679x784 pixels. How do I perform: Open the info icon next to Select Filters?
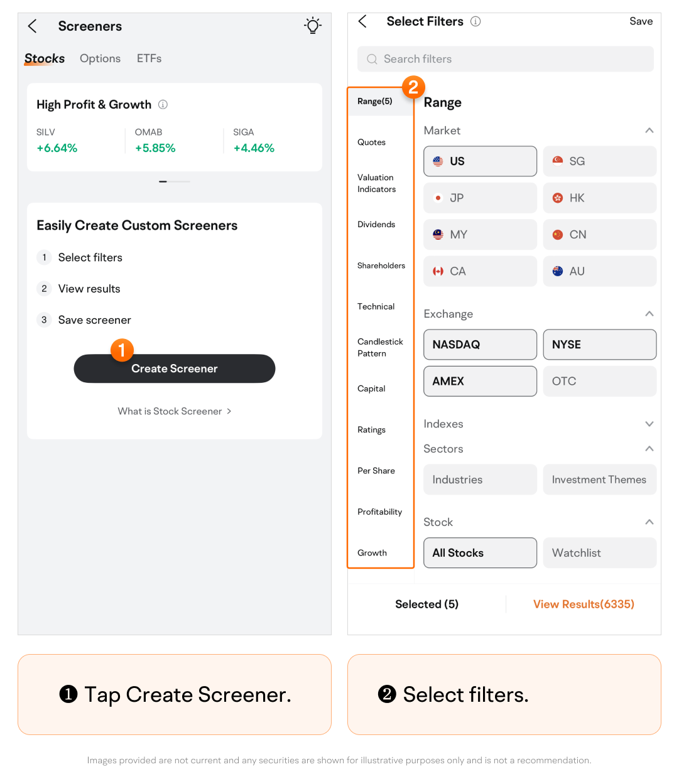475,21
